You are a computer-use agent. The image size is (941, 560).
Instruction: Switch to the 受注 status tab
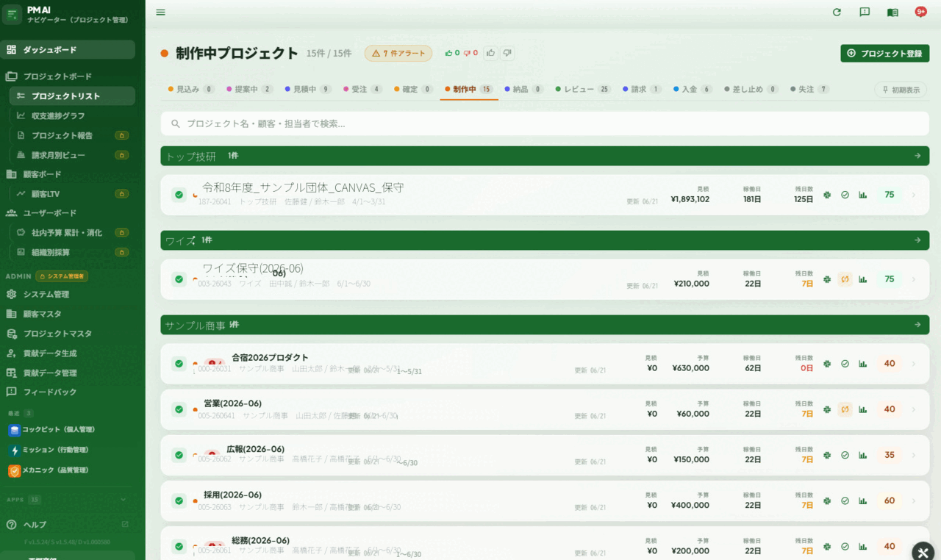tap(363, 89)
